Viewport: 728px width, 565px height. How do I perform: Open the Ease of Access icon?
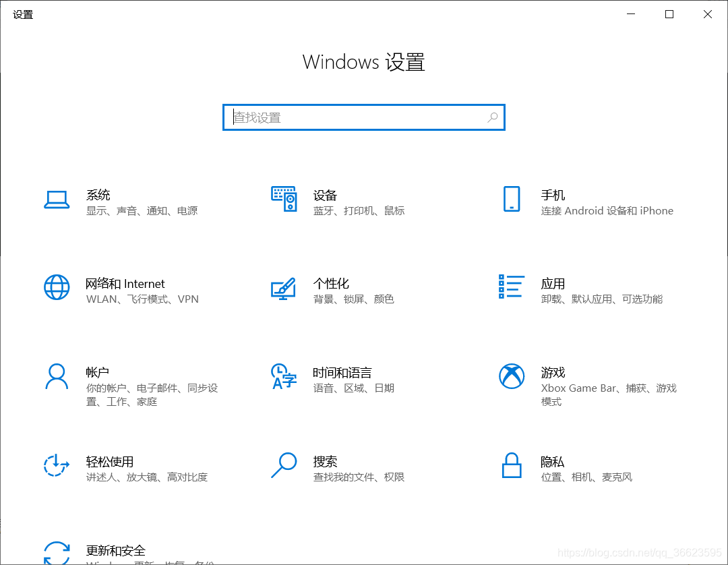(57, 465)
